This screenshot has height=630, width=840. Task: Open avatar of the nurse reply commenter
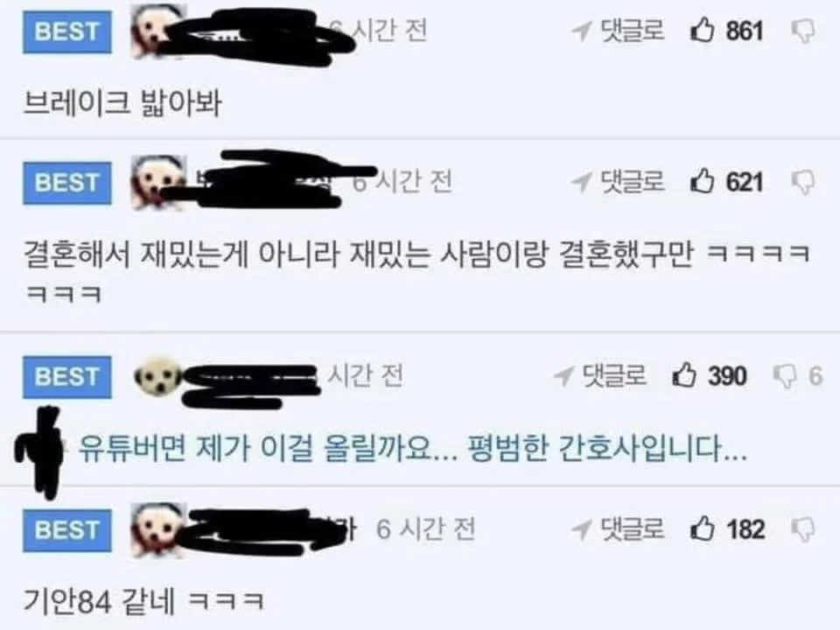(157, 376)
